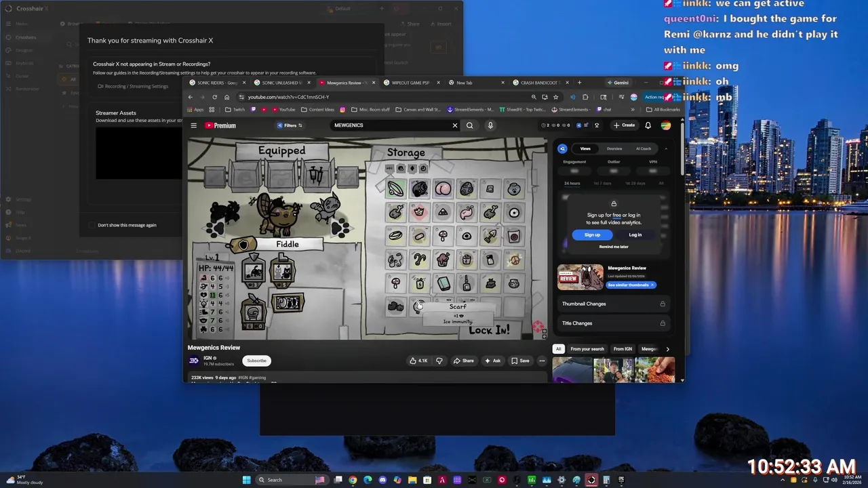This screenshot has height=488, width=868.
Task: Open the Gemini button in Chrome
Action: point(618,83)
